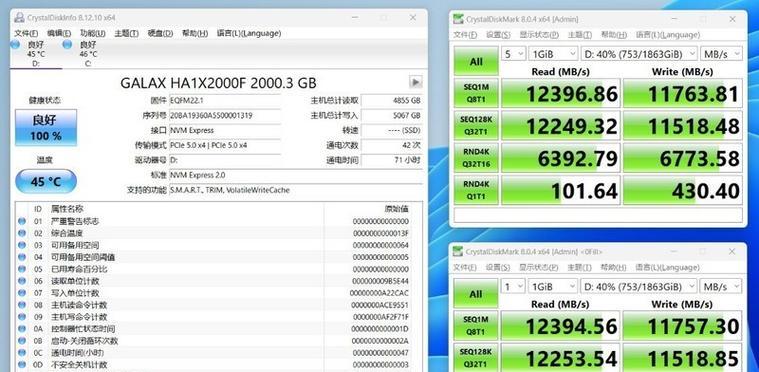Run RND4K Q1T1 test in top CrystalDiskMark
The image size is (759, 372).
pyautogui.click(x=476, y=190)
